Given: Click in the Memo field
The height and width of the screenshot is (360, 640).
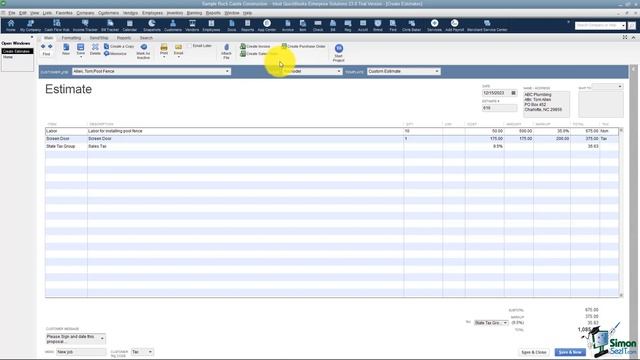Looking at the screenshot, I should (81, 352).
